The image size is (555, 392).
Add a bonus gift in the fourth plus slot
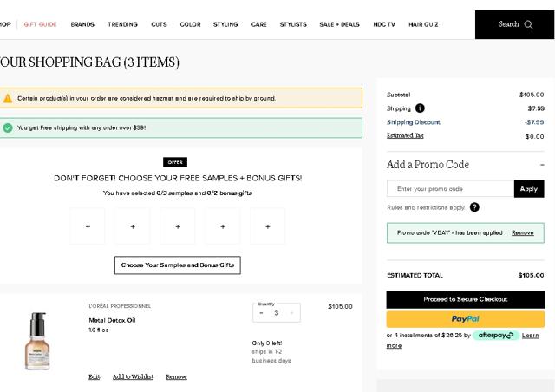click(x=223, y=226)
